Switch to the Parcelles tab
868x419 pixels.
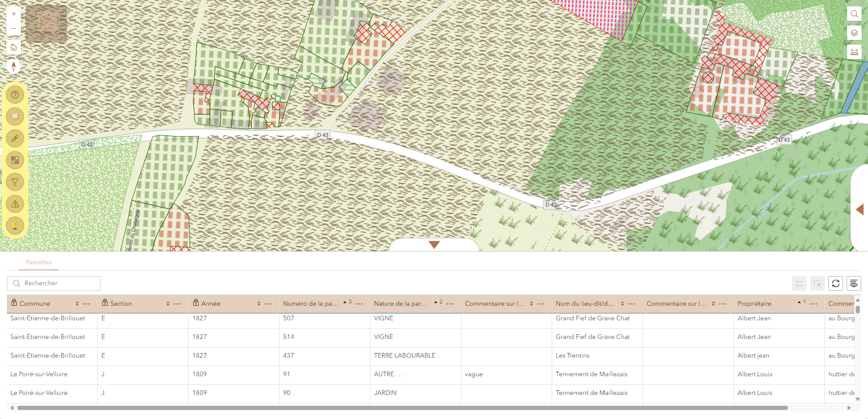tap(39, 262)
